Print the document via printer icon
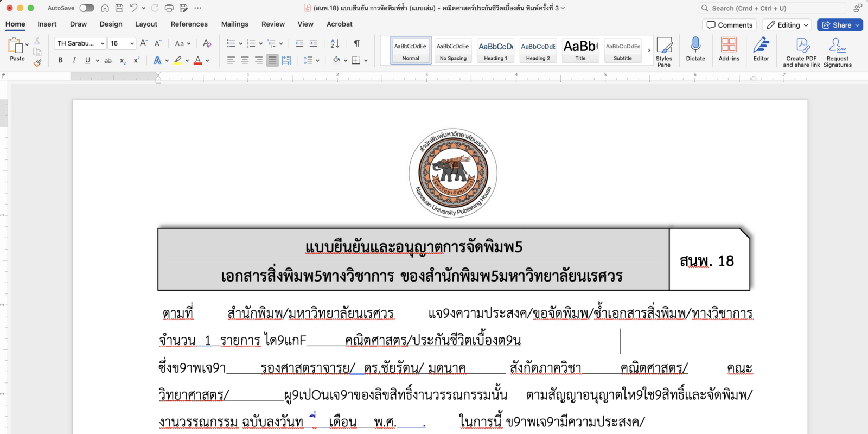The image size is (868, 434). (x=169, y=8)
